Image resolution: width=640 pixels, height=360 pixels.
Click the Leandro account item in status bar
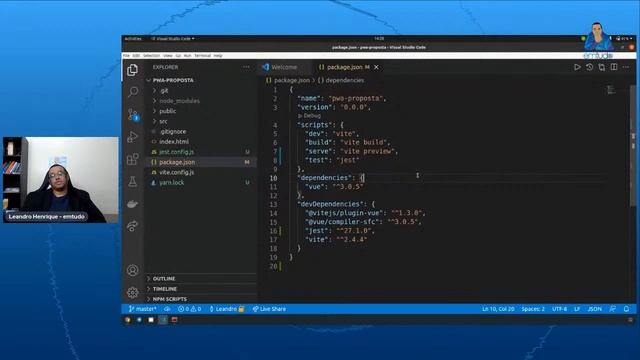[227, 309]
